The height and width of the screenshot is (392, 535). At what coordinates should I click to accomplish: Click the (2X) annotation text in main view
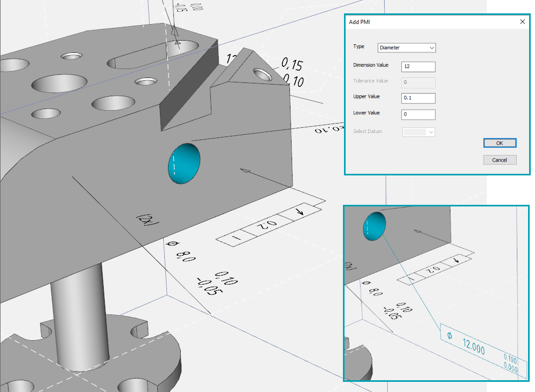pyautogui.click(x=144, y=222)
